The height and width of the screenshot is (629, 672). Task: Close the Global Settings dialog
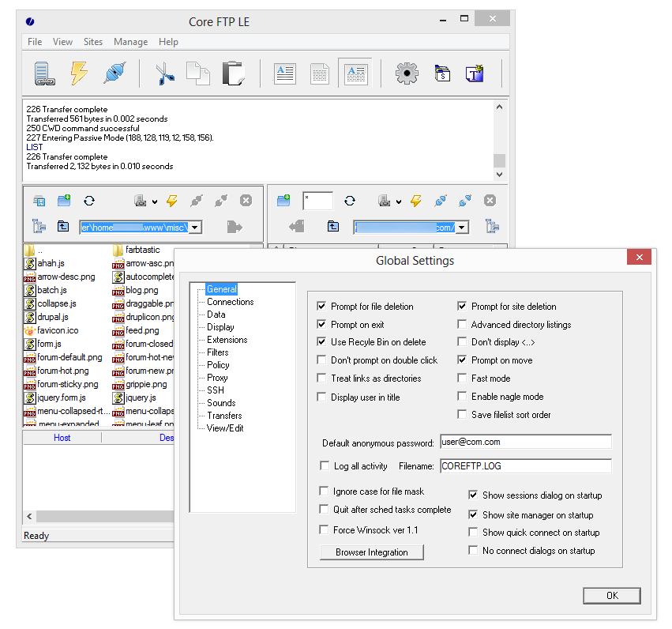coord(639,257)
